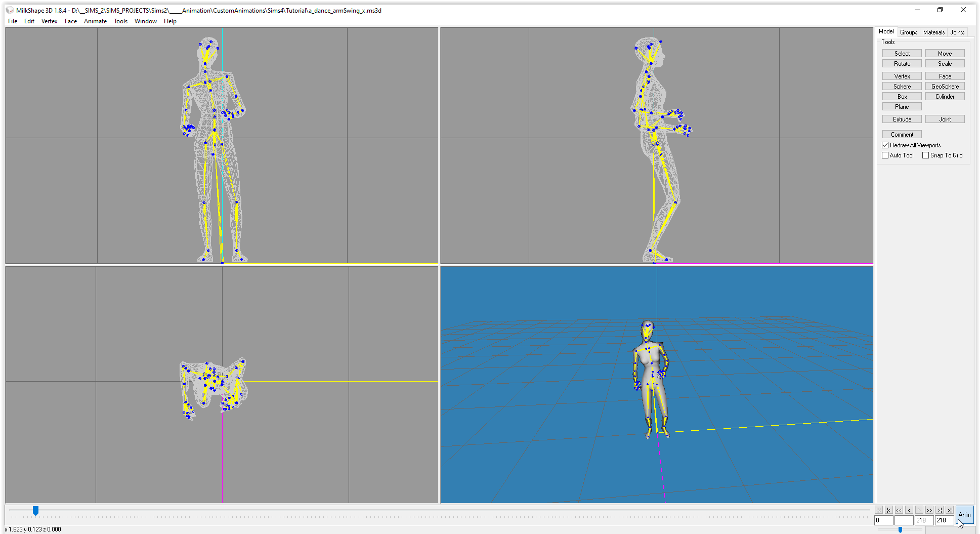Open the Vertex menu

tap(49, 21)
